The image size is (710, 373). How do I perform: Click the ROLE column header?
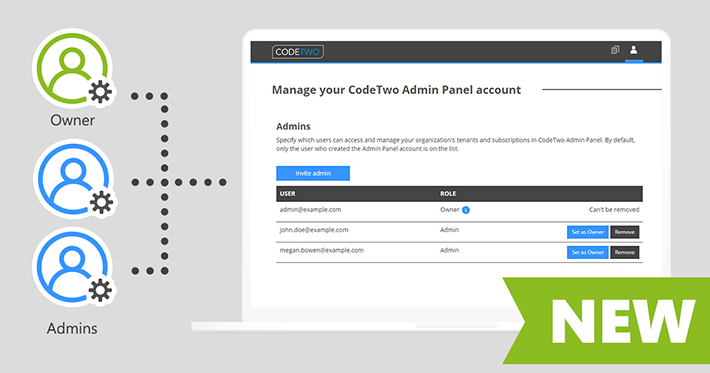coord(448,194)
